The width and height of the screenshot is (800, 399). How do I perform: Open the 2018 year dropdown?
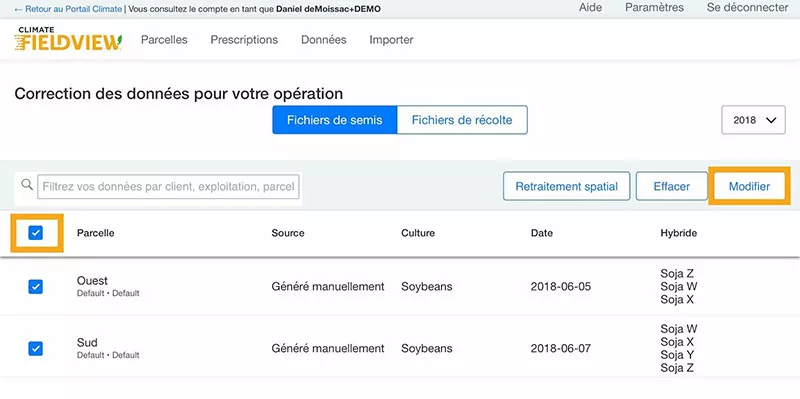[x=753, y=120]
